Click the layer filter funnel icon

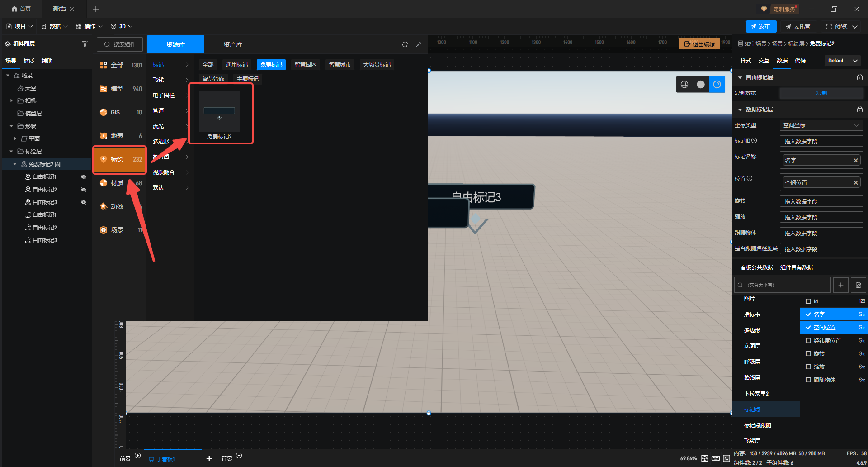click(85, 44)
